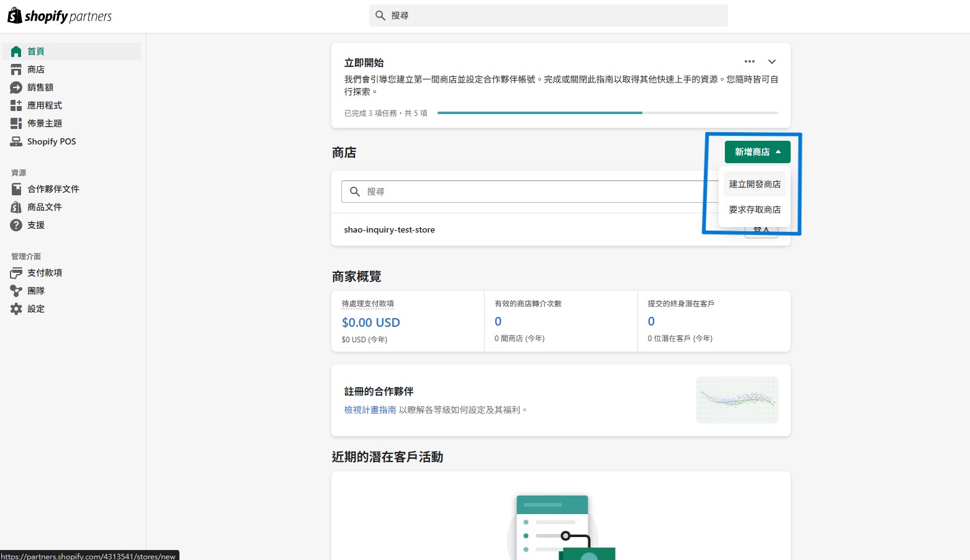Click the top 搜尋 search field
Screen dimensions: 970x560
click(x=549, y=16)
